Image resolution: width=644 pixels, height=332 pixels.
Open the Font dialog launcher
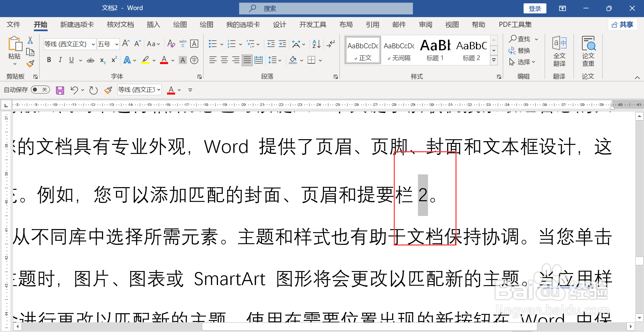pyautogui.click(x=200, y=77)
